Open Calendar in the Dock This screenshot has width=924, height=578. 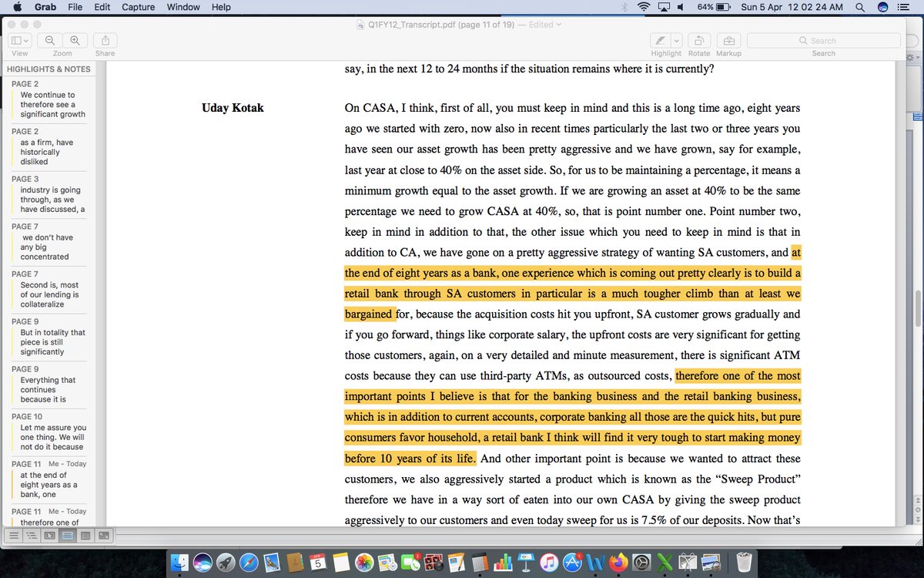coord(318,563)
